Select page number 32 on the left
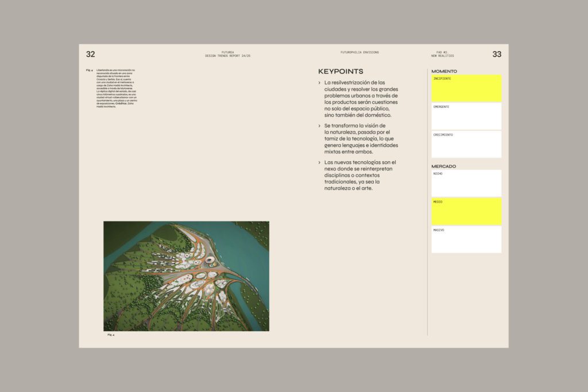The width and height of the screenshot is (588, 392). 90,53
